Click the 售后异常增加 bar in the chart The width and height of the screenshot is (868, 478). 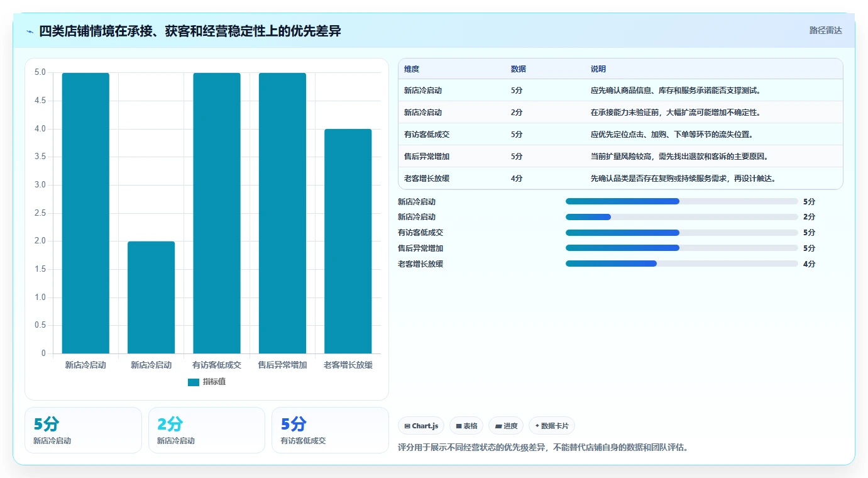(x=282, y=213)
